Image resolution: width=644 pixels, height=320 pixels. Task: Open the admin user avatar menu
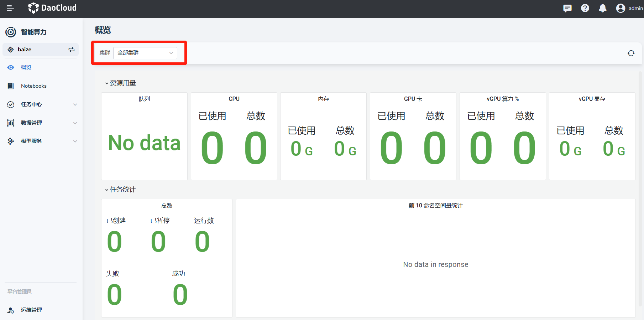(x=621, y=8)
